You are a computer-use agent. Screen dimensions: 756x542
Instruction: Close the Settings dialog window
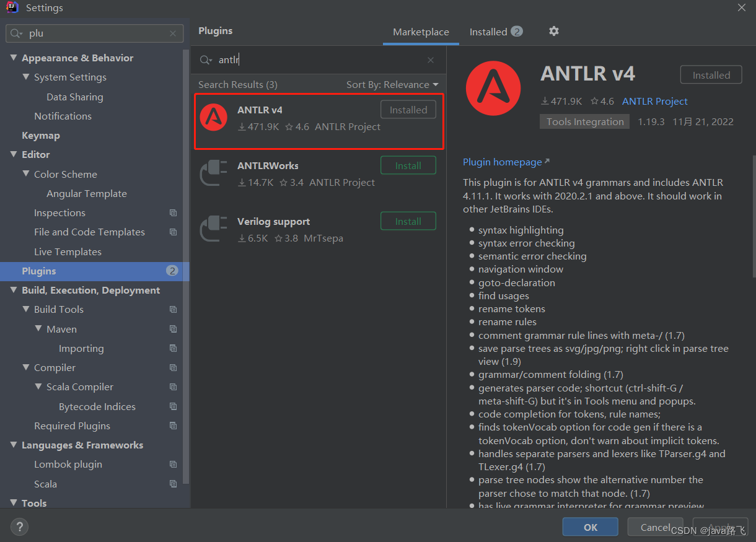tap(742, 7)
